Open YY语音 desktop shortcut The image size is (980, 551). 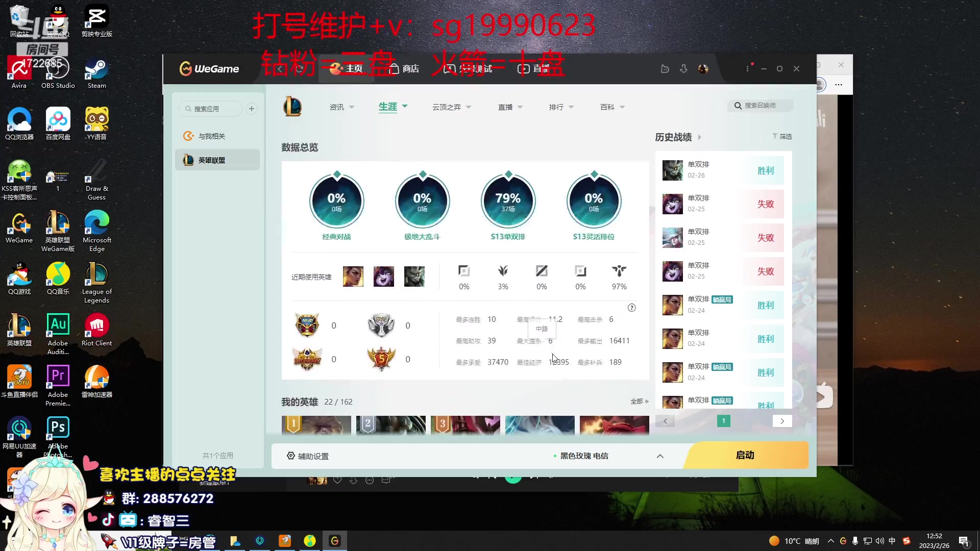96,124
